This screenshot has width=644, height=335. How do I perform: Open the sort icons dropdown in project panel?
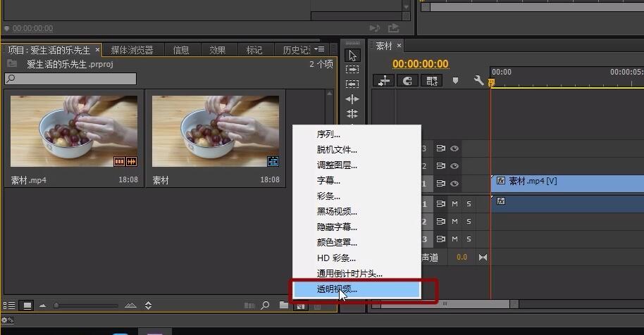pyautogui.click(x=148, y=305)
